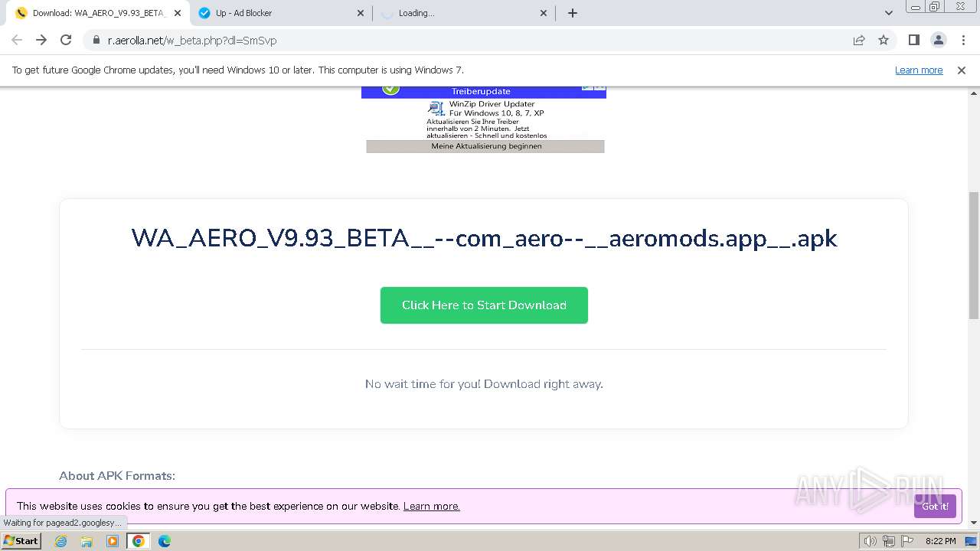
Task: Bookmark this page with the star icon
Action: pyautogui.click(x=884, y=41)
